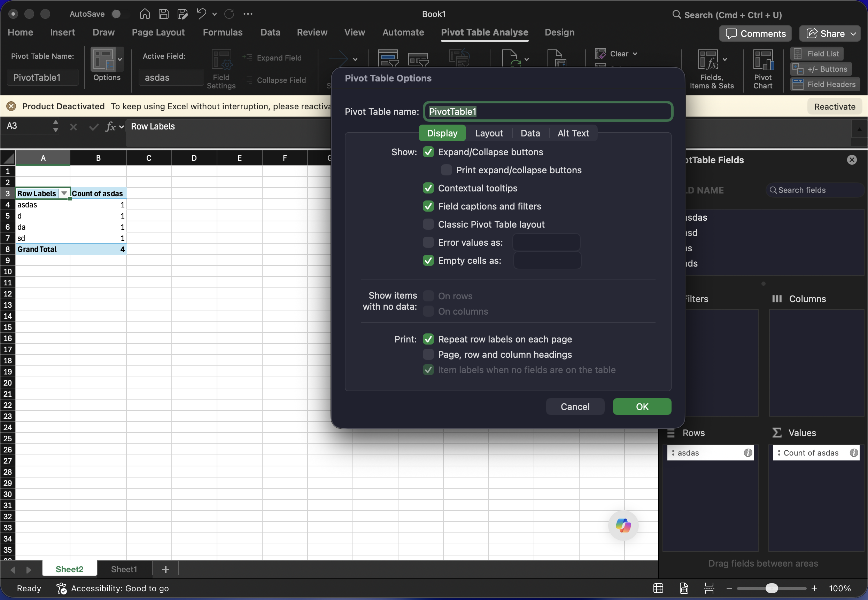Open the Design ribbon tab
This screenshot has width=868, height=600.
coord(559,32)
